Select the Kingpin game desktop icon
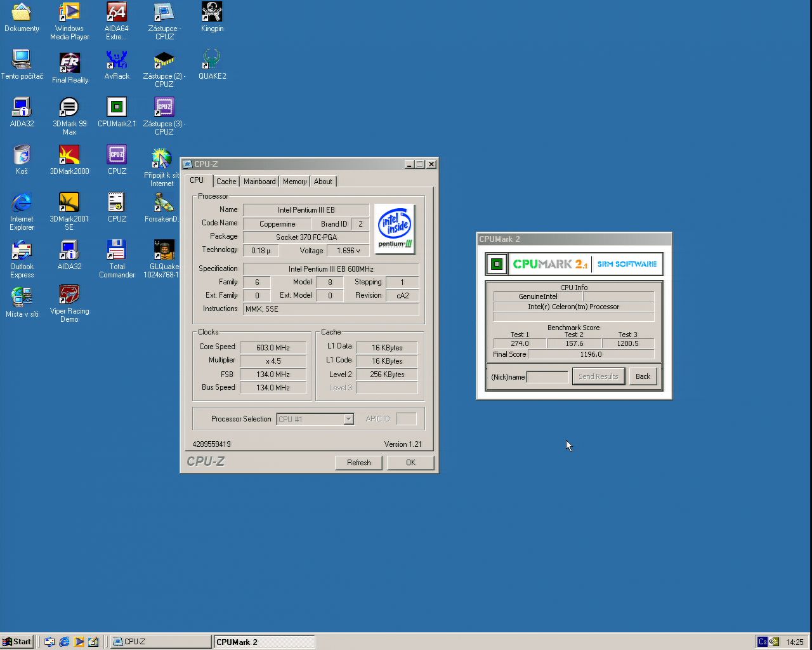 point(212,17)
